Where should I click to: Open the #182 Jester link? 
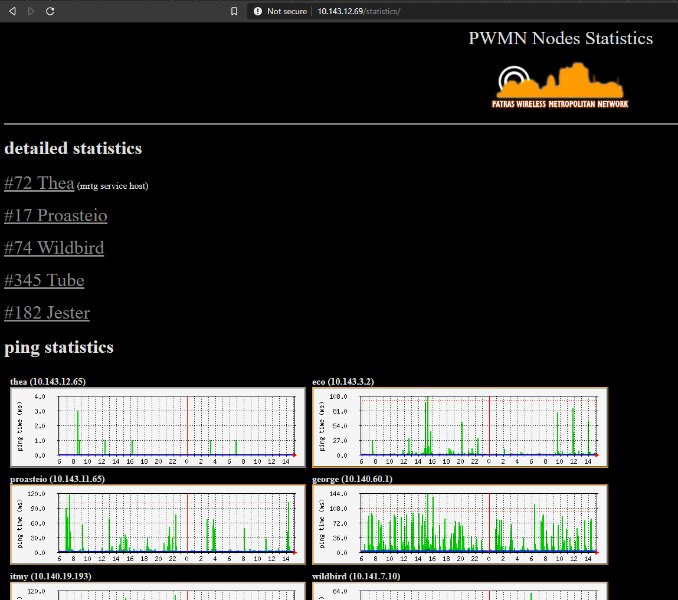click(47, 313)
